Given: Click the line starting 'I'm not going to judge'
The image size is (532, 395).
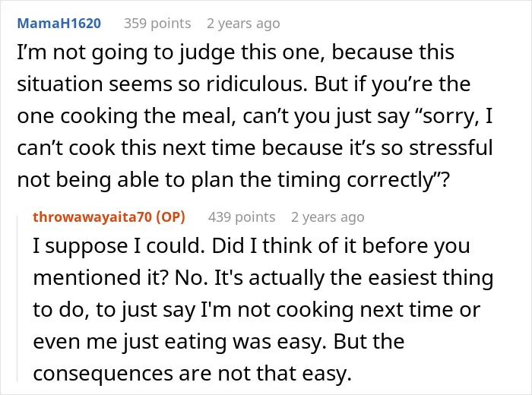Looking at the screenshot, I should point(236,53).
